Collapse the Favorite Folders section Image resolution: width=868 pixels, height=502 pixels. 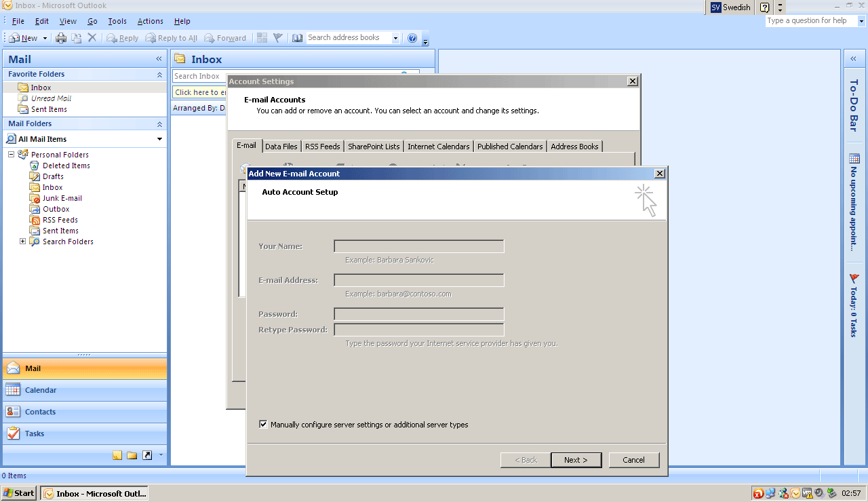point(160,75)
